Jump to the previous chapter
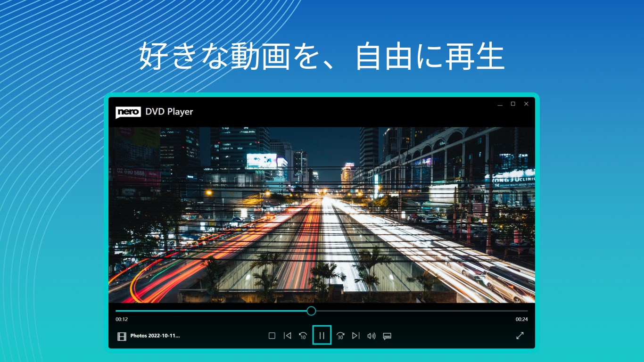Viewport: 644px width, 362px height. 288,336
